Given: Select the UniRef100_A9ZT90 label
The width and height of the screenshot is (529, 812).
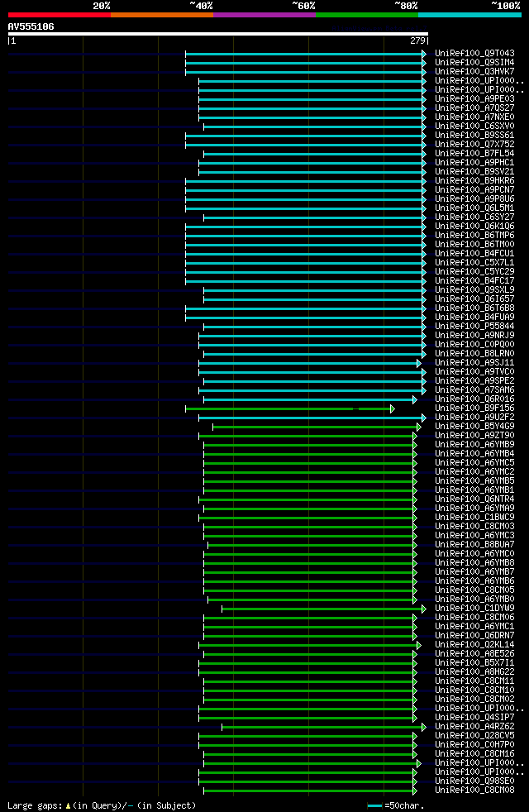Looking at the screenshot, I should click(474, 436).
